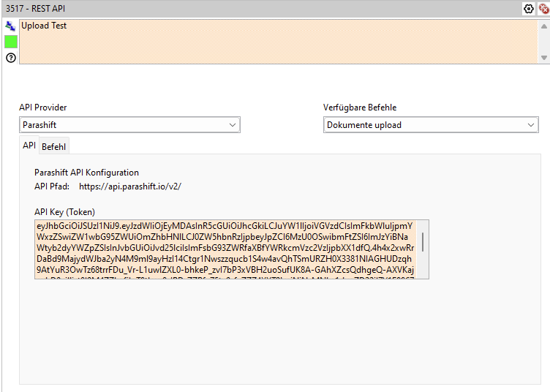This screenshot has width=550, height=392.
Task: Switch to the Befehl tab
Action: pos(53,146)
